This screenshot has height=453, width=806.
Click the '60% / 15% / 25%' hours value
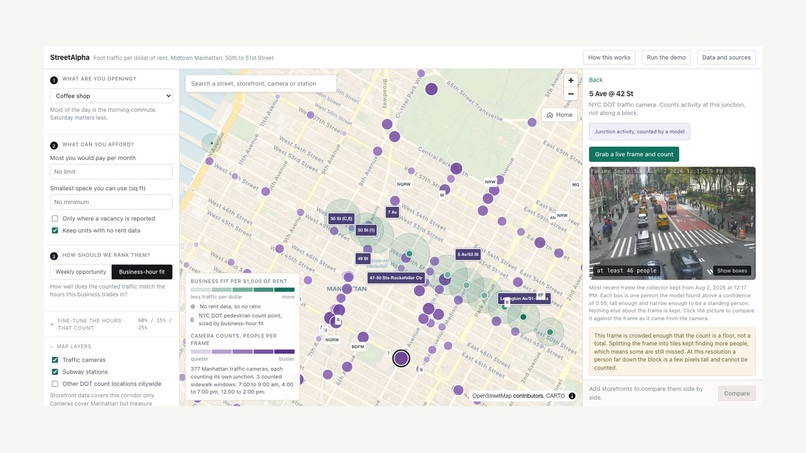click(155, 324)
